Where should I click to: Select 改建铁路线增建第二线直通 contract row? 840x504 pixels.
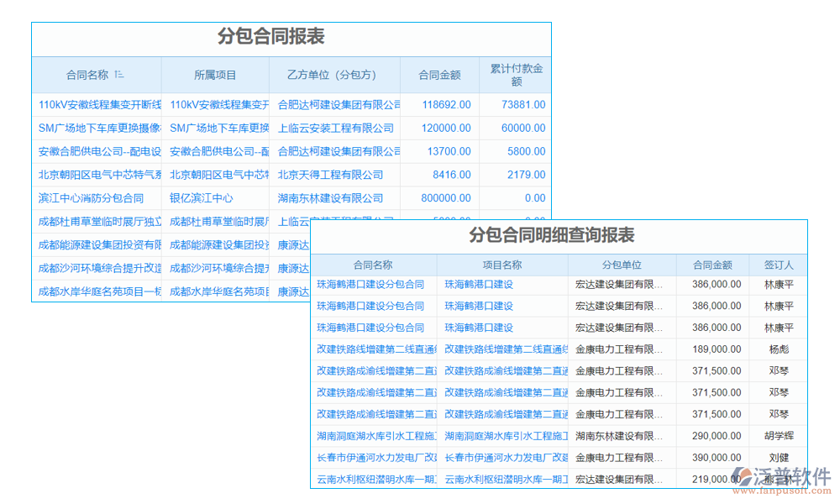click(370, 349)
